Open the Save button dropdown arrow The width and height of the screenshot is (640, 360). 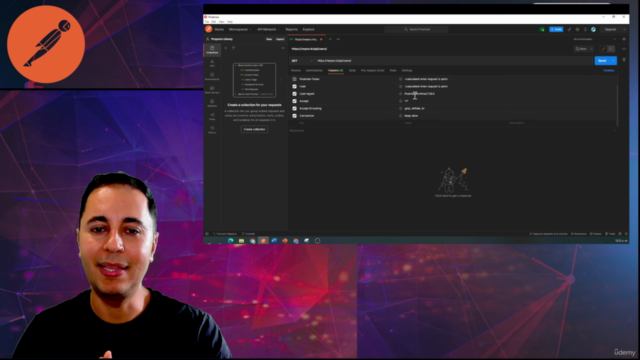(x=591, y=49)
